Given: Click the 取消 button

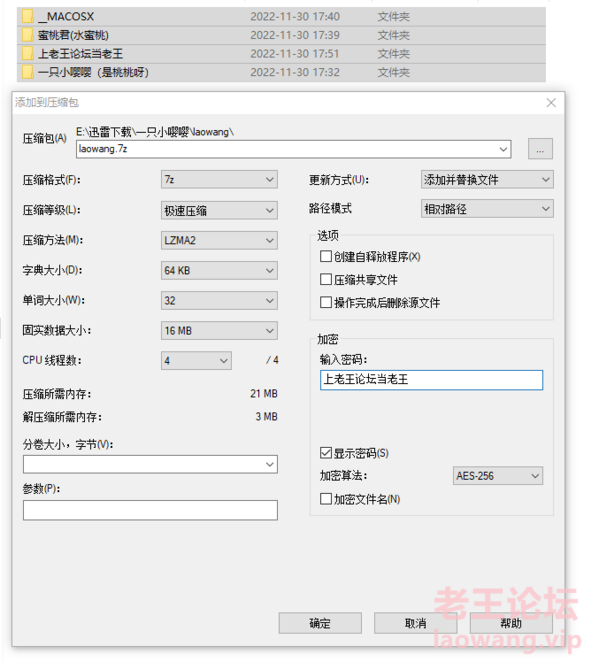Looking at the screenshot, I should pyautogui.click(x=415, y=623).
